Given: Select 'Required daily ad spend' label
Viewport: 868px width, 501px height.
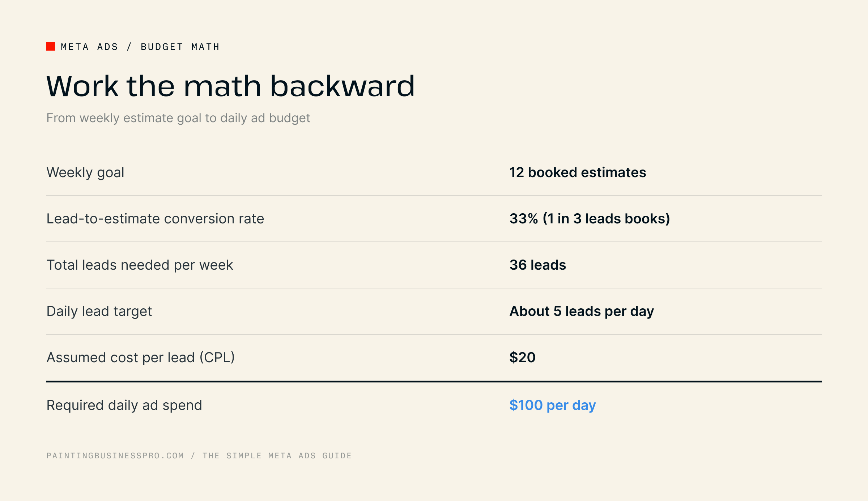Looking at the screenshot, I should coord(124,405).
